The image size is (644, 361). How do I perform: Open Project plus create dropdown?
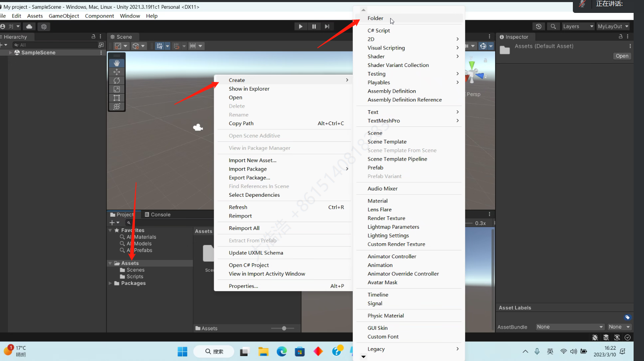(114, 223)
